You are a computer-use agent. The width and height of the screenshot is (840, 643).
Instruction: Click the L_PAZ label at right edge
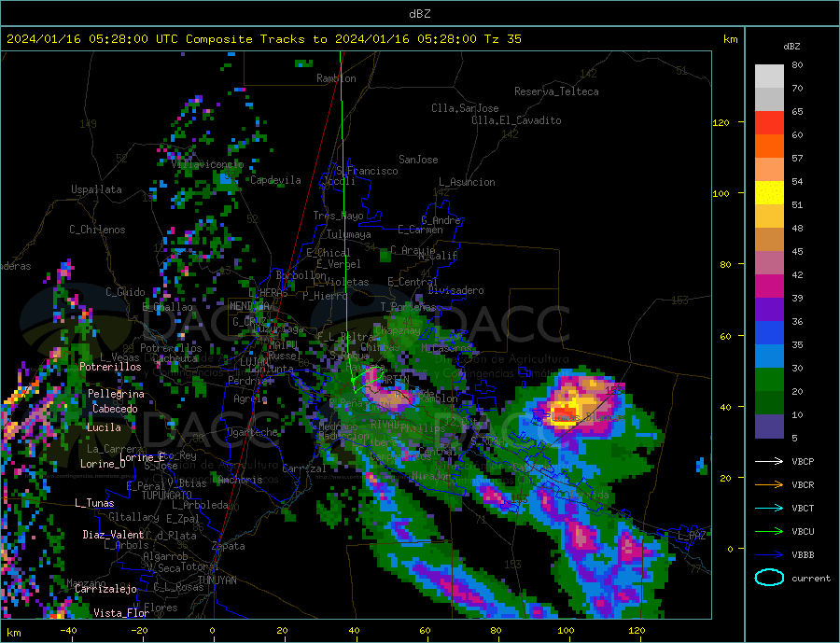(692, 536)
